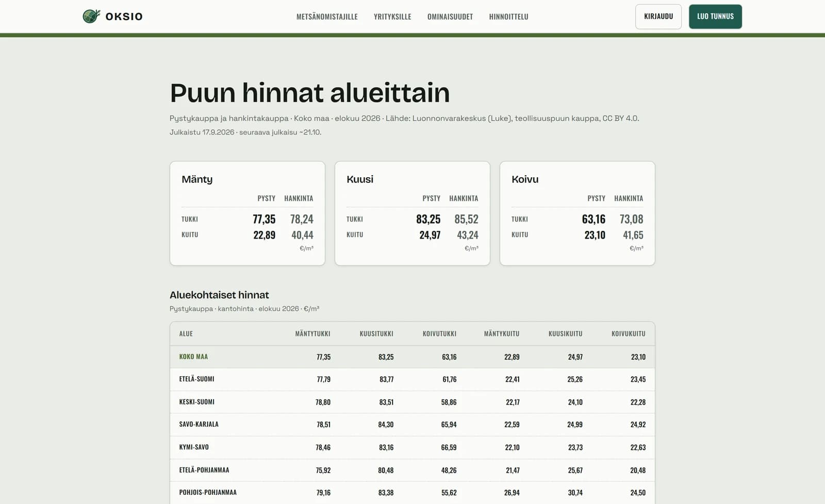The image size is (825, 504).
Task: Open the Metsänomistajille menu item
Action: [327, 16]
